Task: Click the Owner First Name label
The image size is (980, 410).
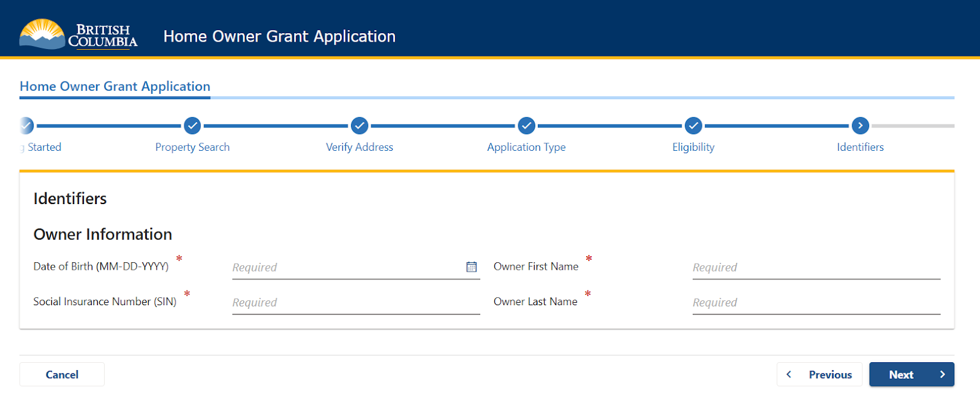Action: (536, 267)
